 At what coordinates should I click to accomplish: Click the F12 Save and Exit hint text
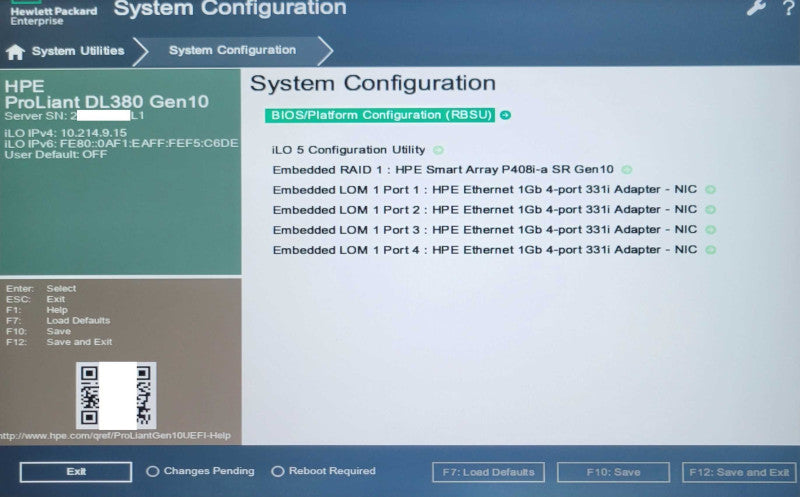coord(59,342)
